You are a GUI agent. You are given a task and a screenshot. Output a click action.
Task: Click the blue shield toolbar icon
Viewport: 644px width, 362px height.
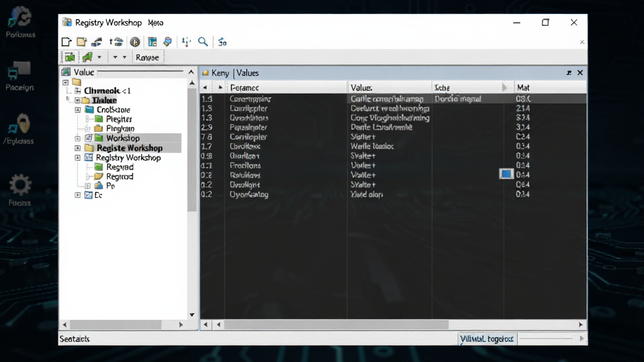(x=167, y=42)
